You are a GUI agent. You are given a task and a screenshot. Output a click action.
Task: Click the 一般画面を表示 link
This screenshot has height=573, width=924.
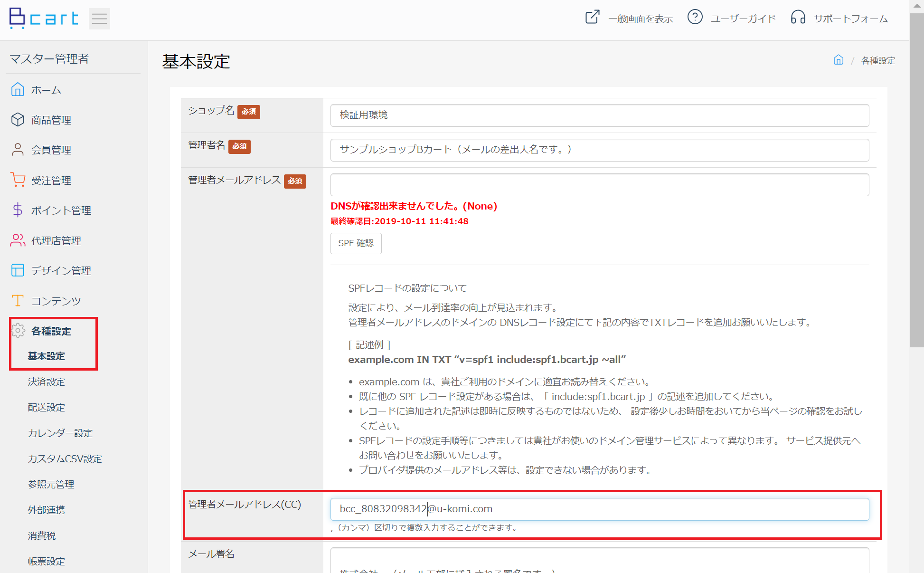click(x=641, y=19)
